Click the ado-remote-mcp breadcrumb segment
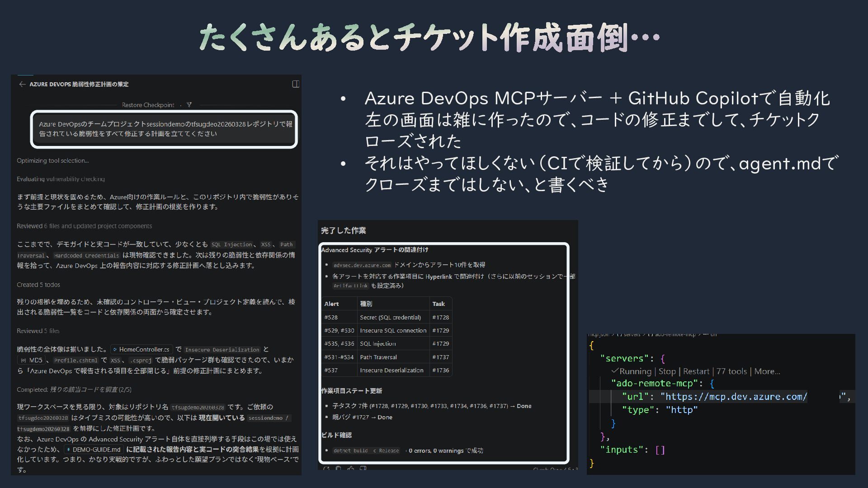868x488 pixels. point(675,335)
